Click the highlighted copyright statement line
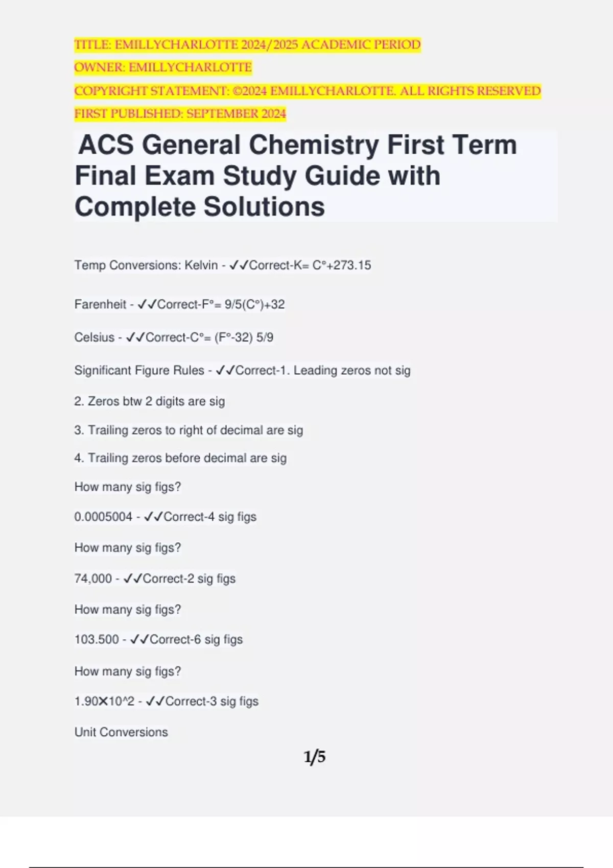 (x=307, y=91)
